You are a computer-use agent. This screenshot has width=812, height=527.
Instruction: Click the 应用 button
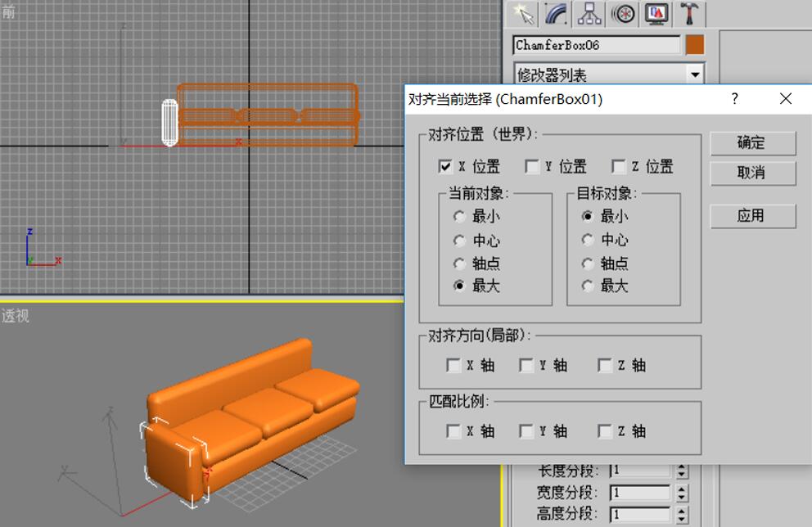click(x=752, y=215)
